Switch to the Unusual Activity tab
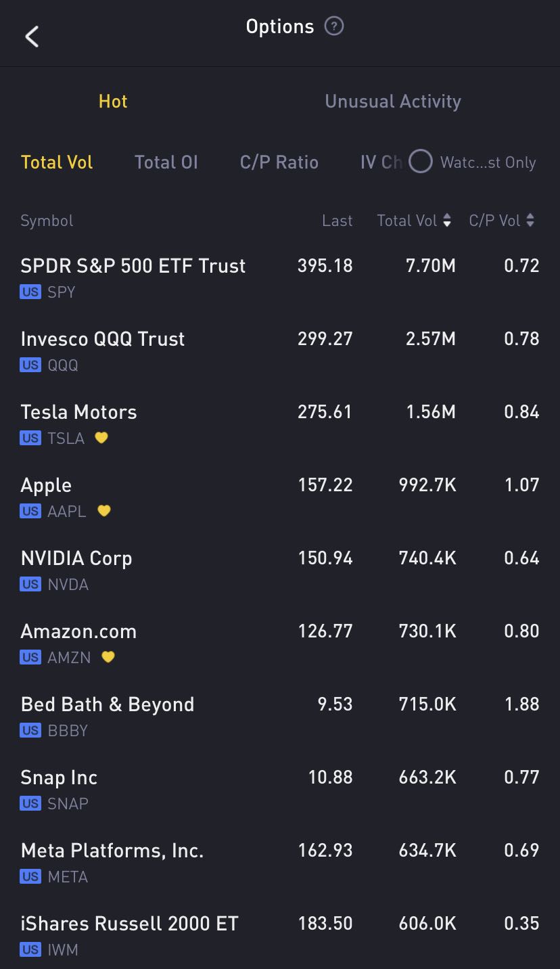Screen dimensions: 560x969 coord(393,102)
